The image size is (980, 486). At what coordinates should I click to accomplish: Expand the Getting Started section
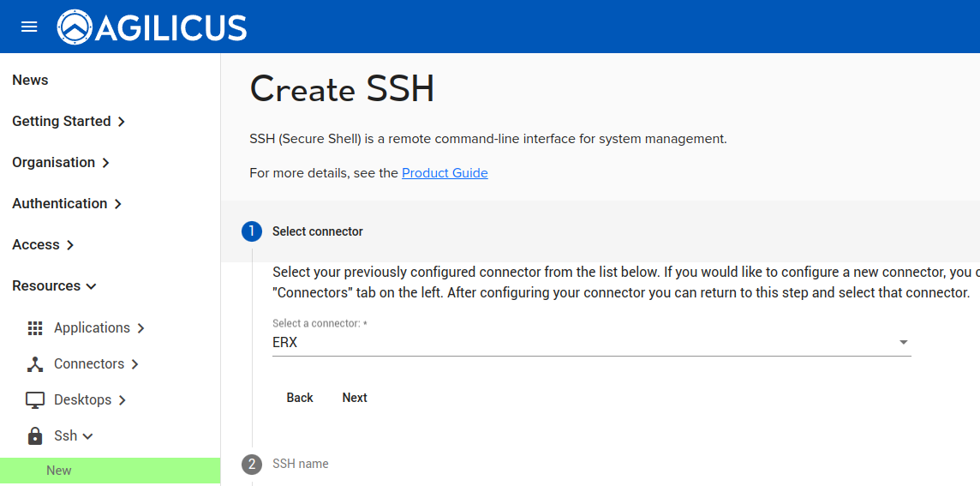tap(69, 122)
